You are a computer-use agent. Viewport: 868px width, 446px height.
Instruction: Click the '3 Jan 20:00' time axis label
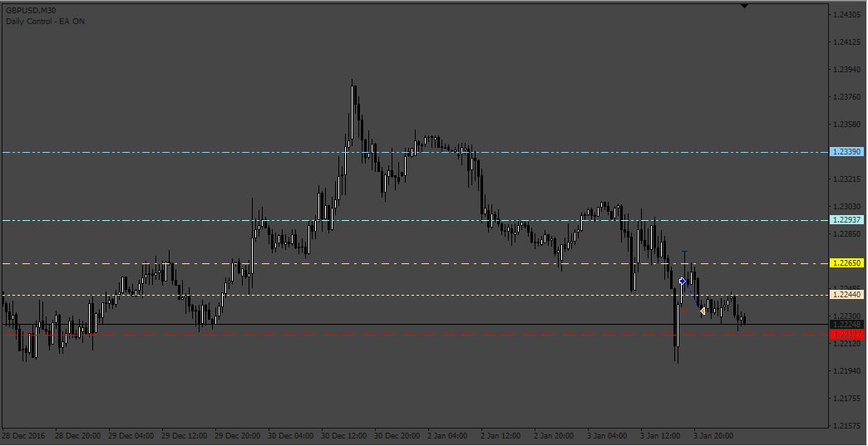coord(714,435)
